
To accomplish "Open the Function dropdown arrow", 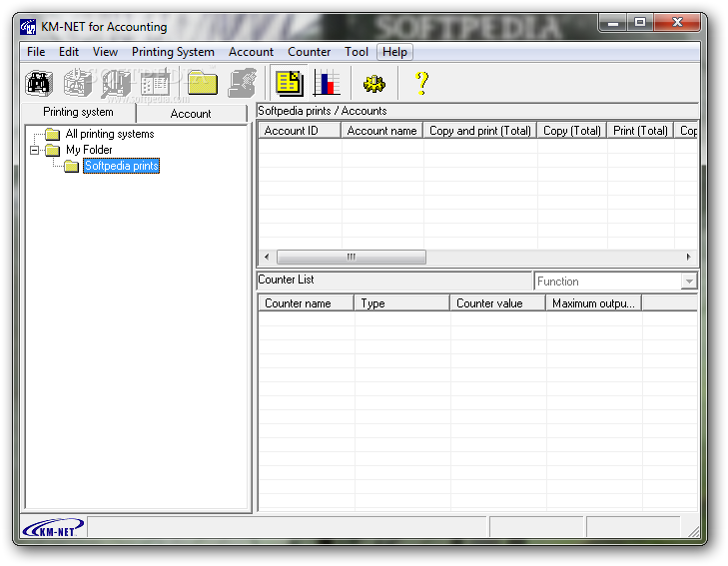I will click(x=689, y=282).
